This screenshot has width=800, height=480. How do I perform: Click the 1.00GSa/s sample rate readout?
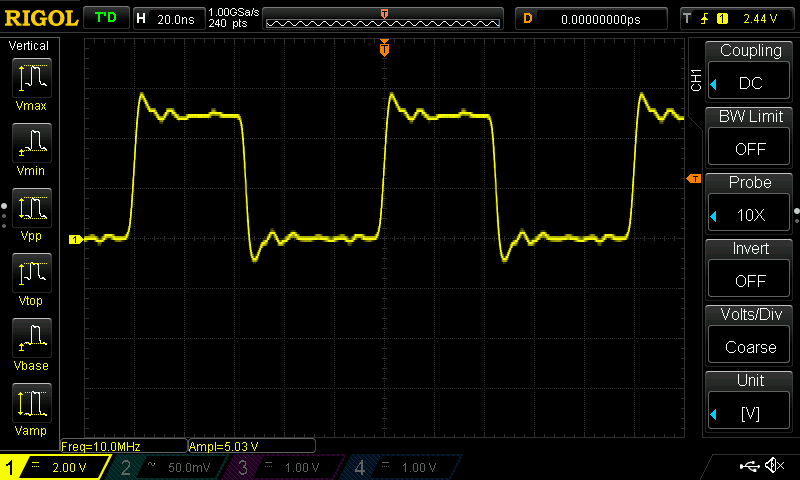[x=234, y=12]
